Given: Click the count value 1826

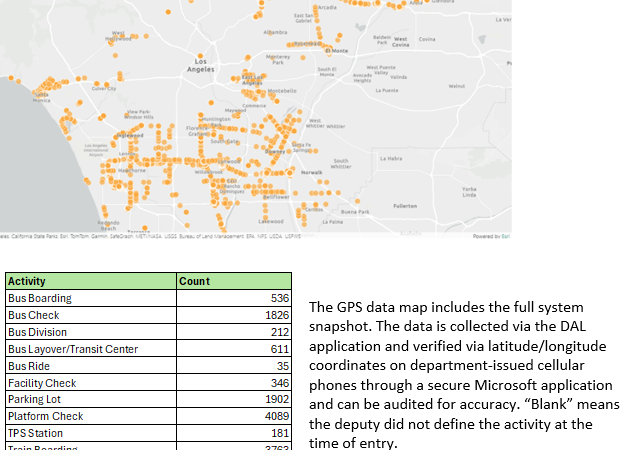Looking at the screenshot, I should pyautogui.click(x=276, y=315).
